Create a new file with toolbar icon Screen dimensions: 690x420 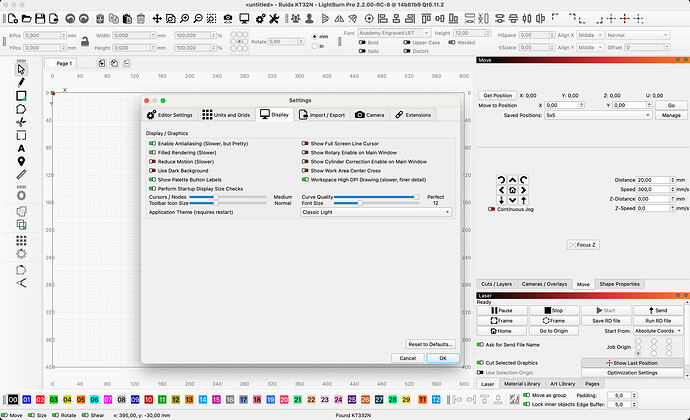coord(13,18)
